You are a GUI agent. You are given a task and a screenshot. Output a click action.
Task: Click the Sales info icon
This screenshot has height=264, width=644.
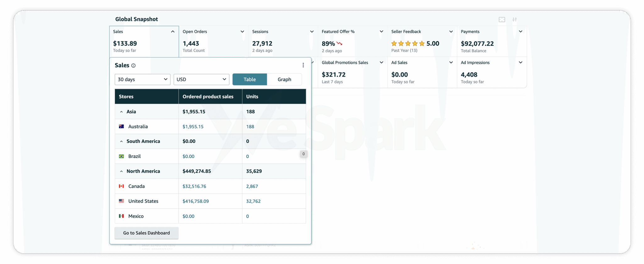133,66
